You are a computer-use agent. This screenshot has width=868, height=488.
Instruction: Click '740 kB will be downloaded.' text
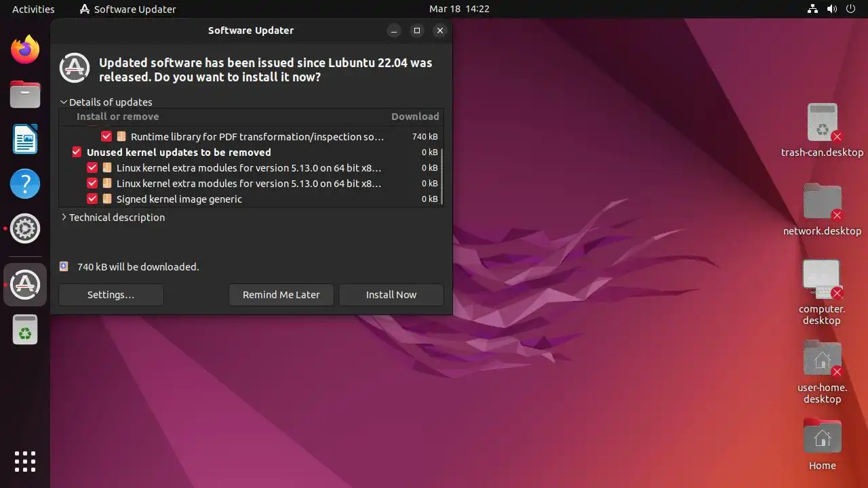(138, 266)
